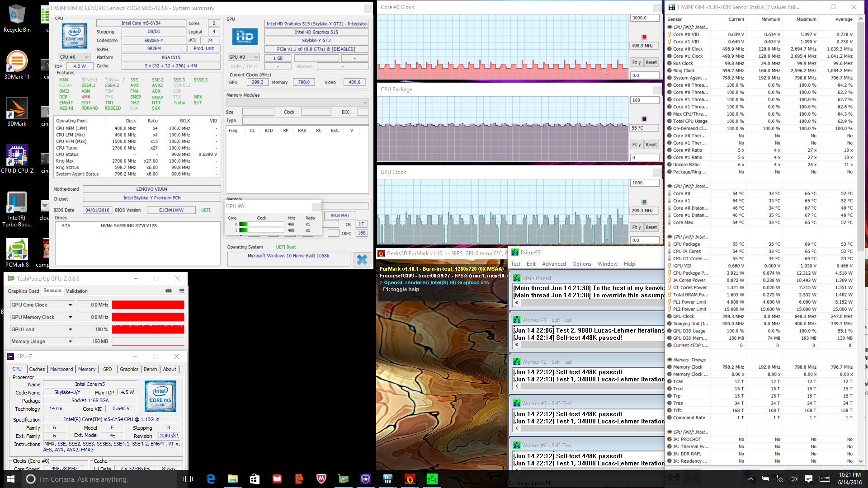The width and height of the screenshot is (868, 488).
Task: Open Action Center notification icon
Action: coord(809,479)
